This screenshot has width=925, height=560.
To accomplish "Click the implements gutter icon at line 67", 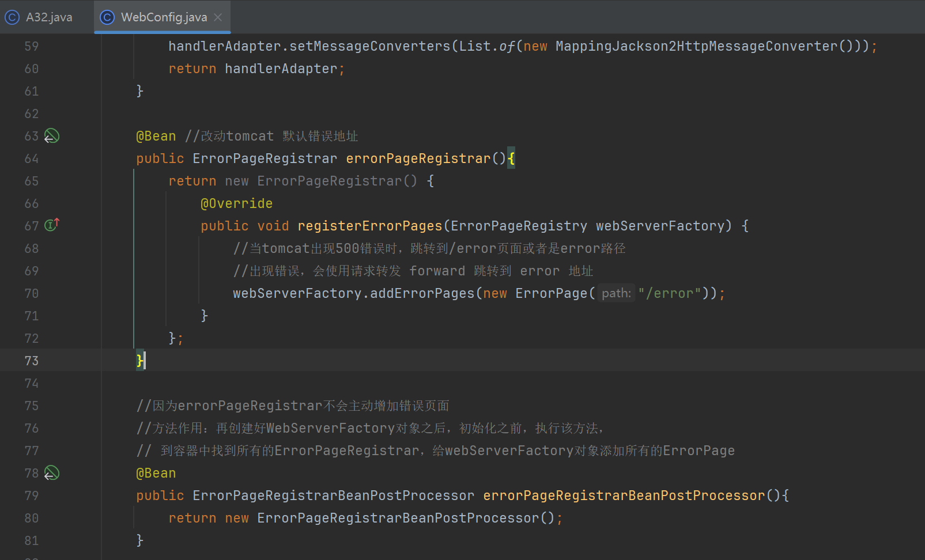I will (52, 225).
